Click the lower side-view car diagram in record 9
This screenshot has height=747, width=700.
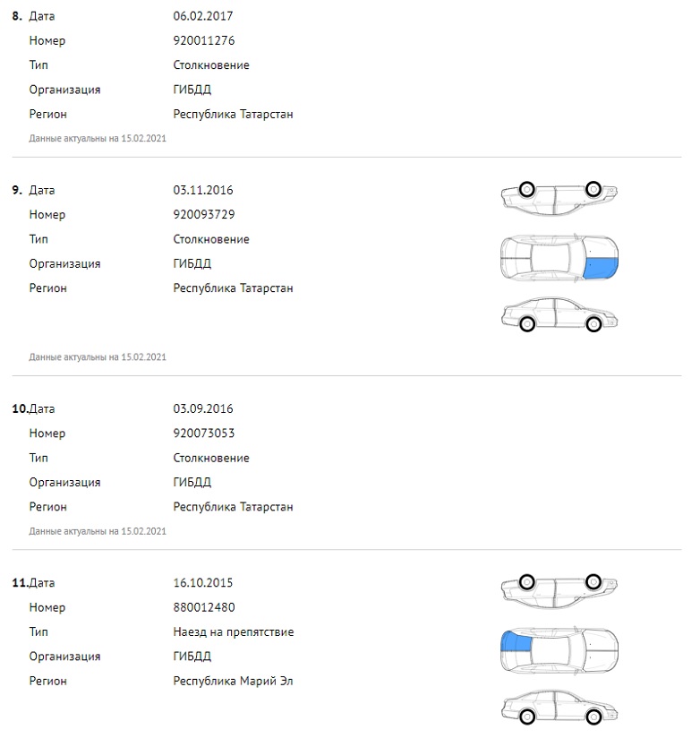point(559,315)
